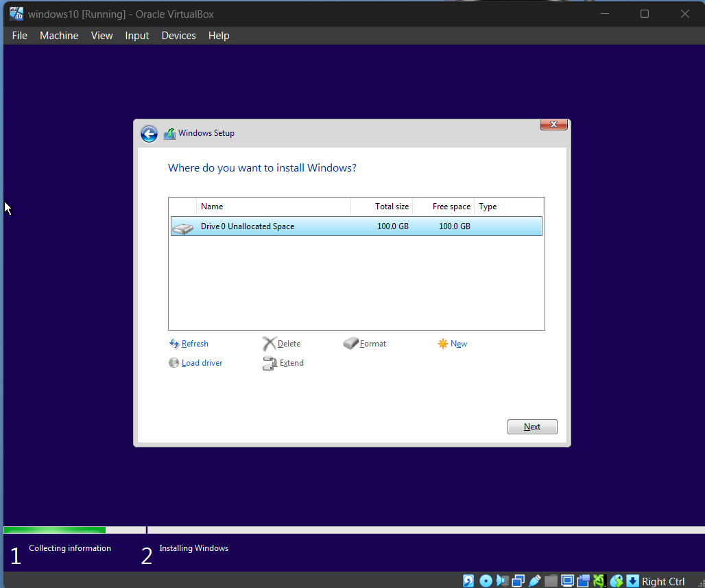Open the Machine menu
The image size is (705, 588).
(59, 36)
